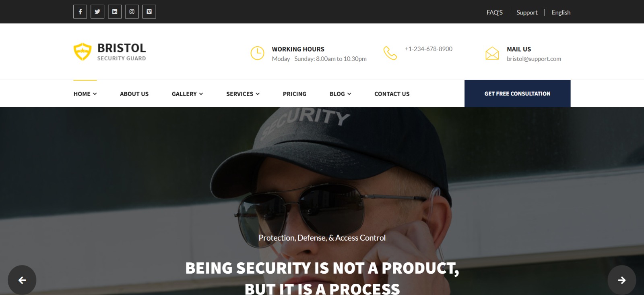
Task: Expand the Gallery dropdown menu
Action: [188, 94]
